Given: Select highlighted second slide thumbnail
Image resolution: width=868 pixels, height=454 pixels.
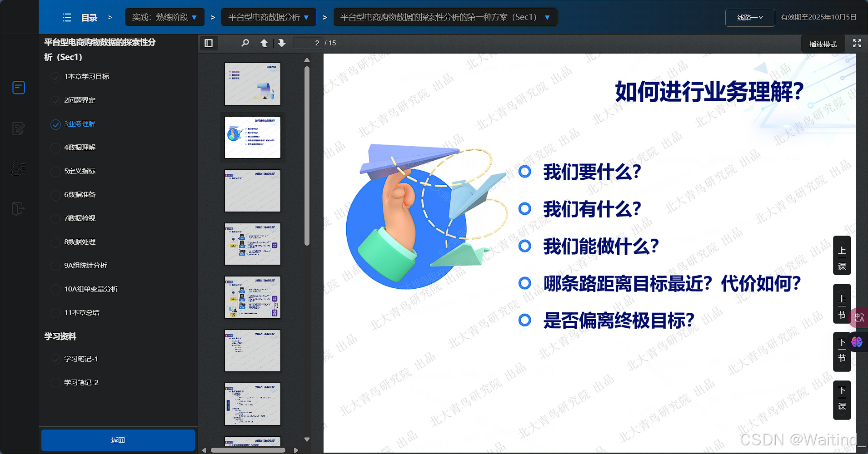Looking at the screenshot, I should (x=253, y=137).
